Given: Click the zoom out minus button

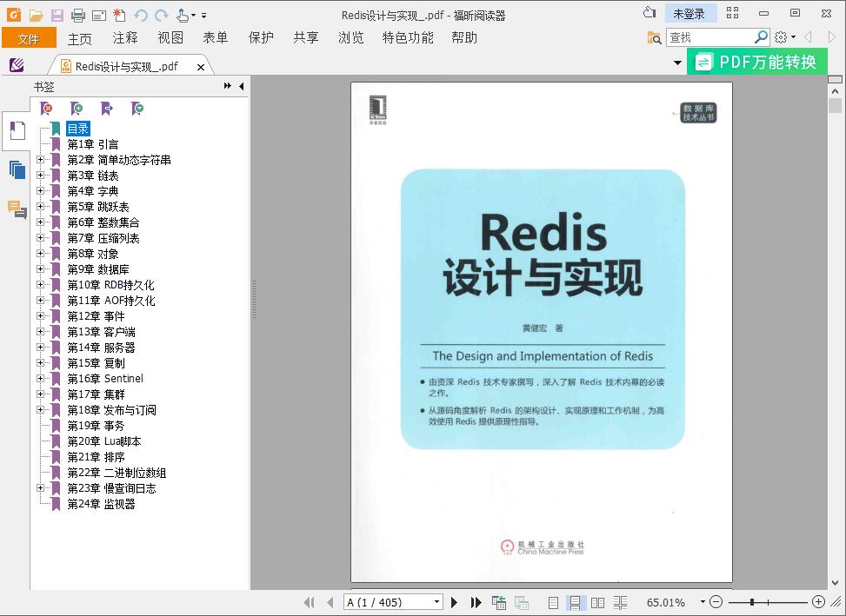Looking at the screenshot, I should [716, 601].
